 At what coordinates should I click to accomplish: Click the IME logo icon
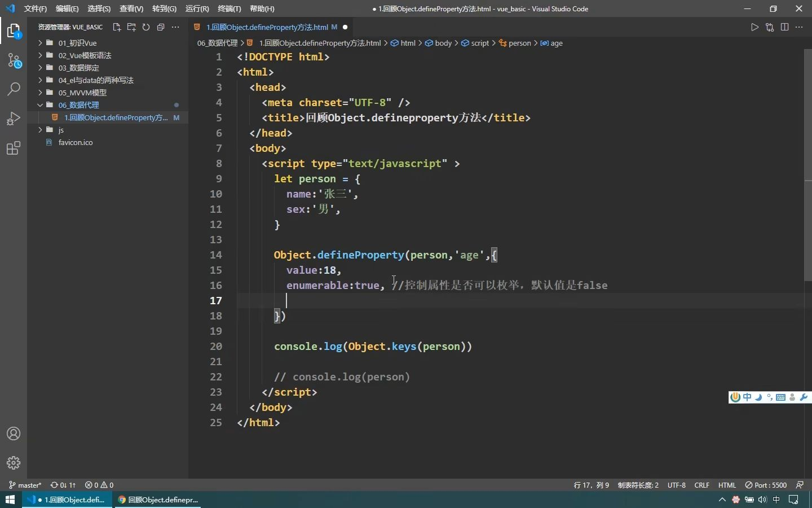click(735, 397)
